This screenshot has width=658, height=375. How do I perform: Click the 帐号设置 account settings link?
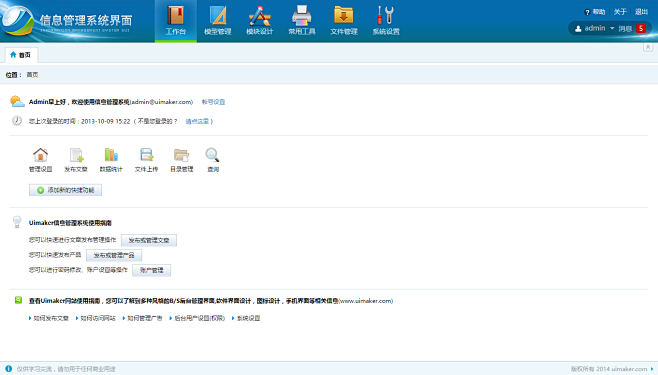(x=213, y=102)
